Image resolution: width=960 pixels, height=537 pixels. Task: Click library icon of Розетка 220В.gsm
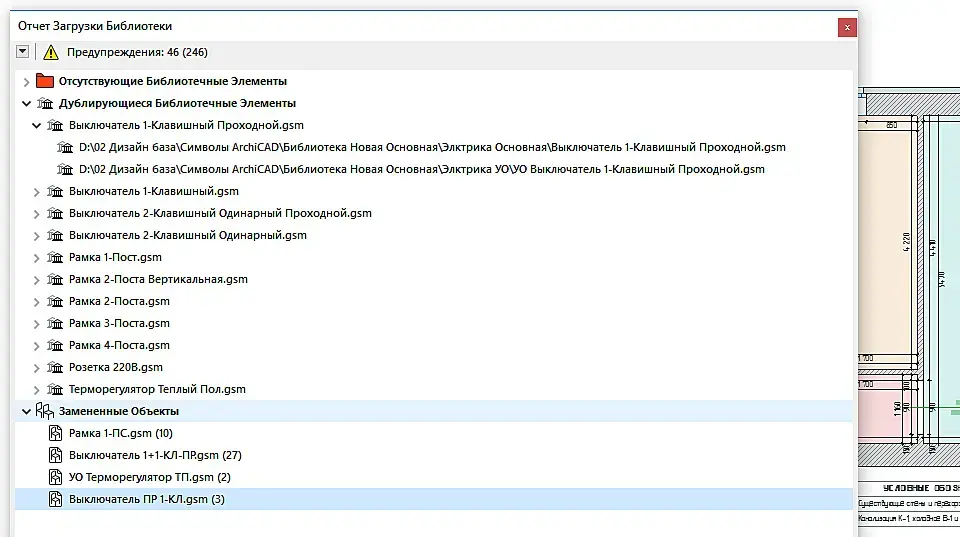tap(55, 367)
